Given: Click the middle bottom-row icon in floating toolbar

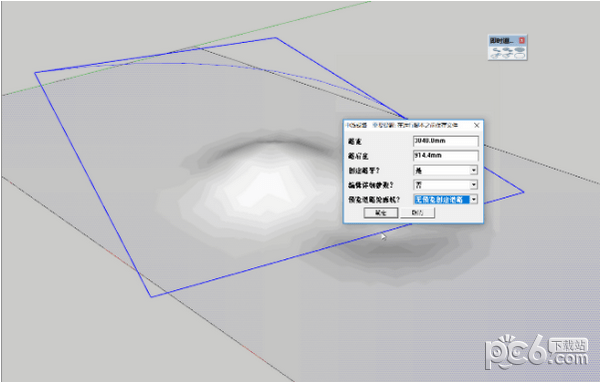Looking at the screenshot, I should [x=507, y=56].
